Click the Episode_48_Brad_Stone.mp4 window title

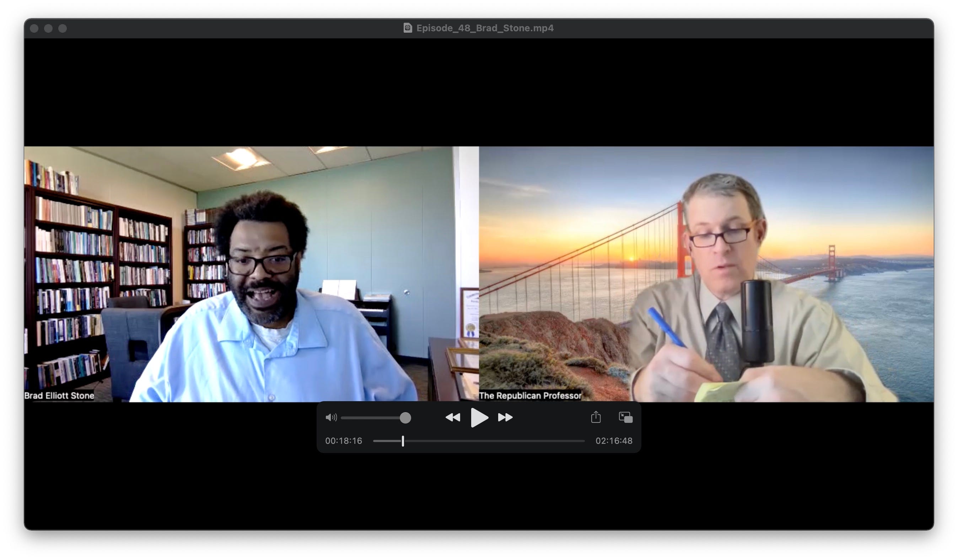(485, 28)
